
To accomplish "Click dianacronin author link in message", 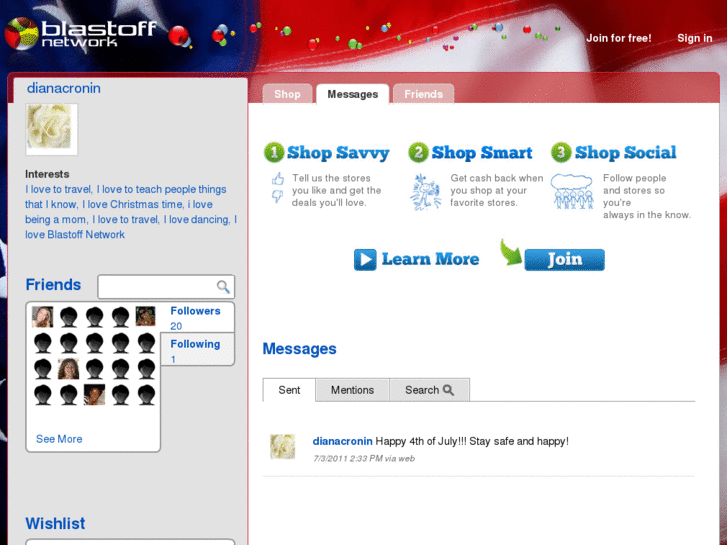I will tap(343, 441).
